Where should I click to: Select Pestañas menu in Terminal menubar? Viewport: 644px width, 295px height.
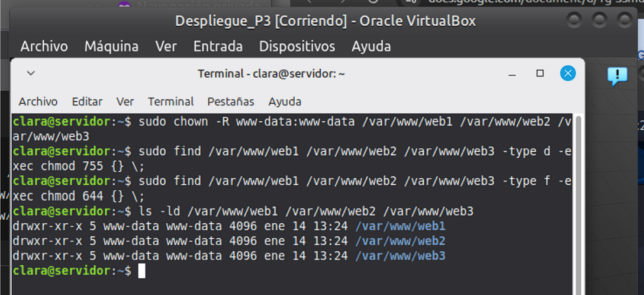pos(230,101)
